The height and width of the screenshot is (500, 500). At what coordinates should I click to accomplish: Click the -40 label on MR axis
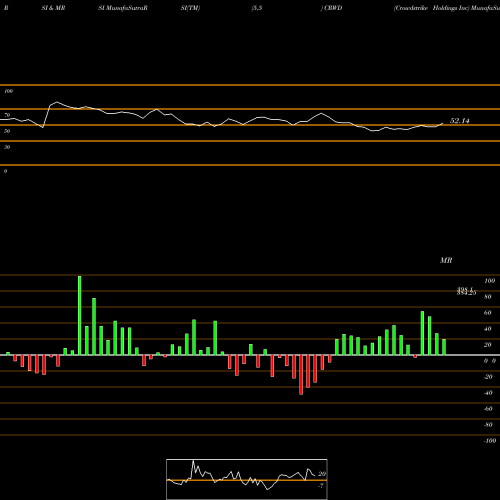point(488,393)
